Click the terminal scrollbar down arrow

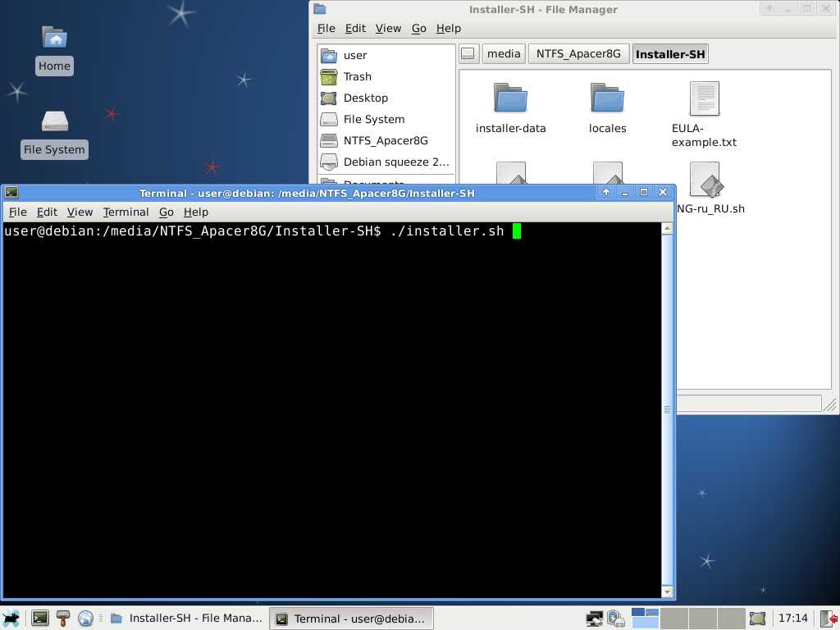(667, 591)
